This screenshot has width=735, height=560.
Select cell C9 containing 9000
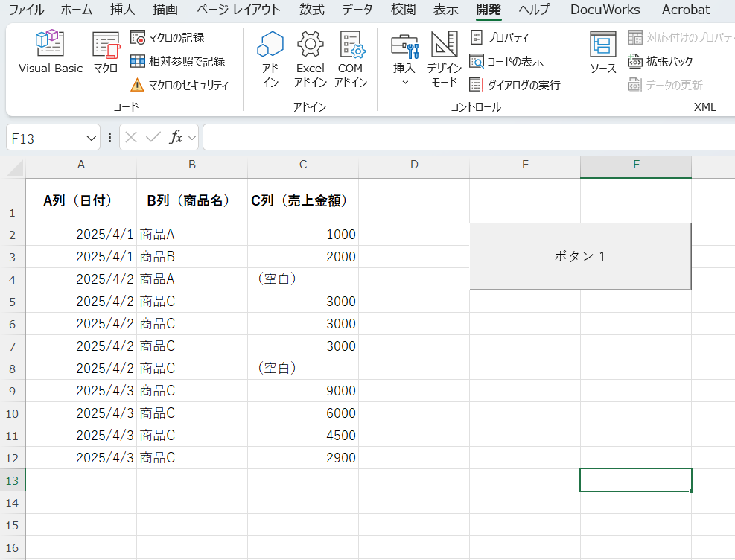(x=303, y=391)
